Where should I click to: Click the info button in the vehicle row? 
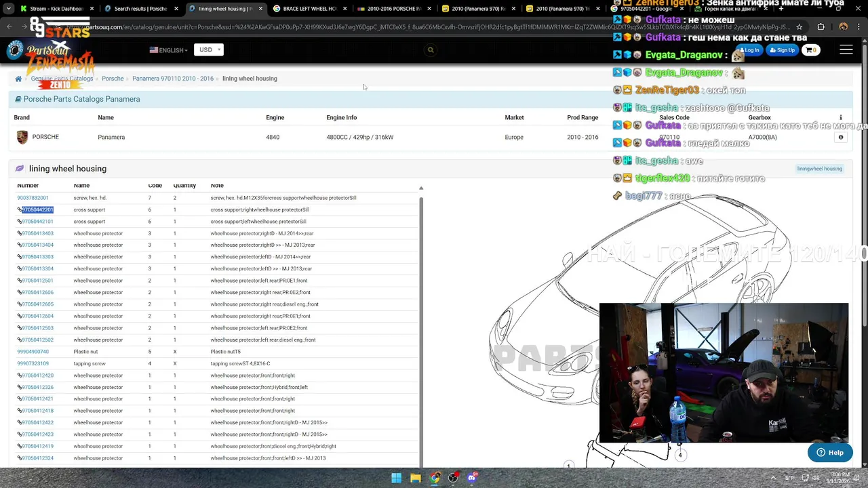841,137
